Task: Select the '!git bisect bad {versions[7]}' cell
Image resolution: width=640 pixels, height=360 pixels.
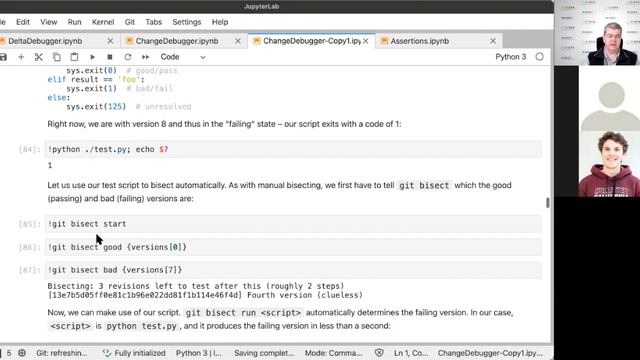Action: click(x=293, y=270)
